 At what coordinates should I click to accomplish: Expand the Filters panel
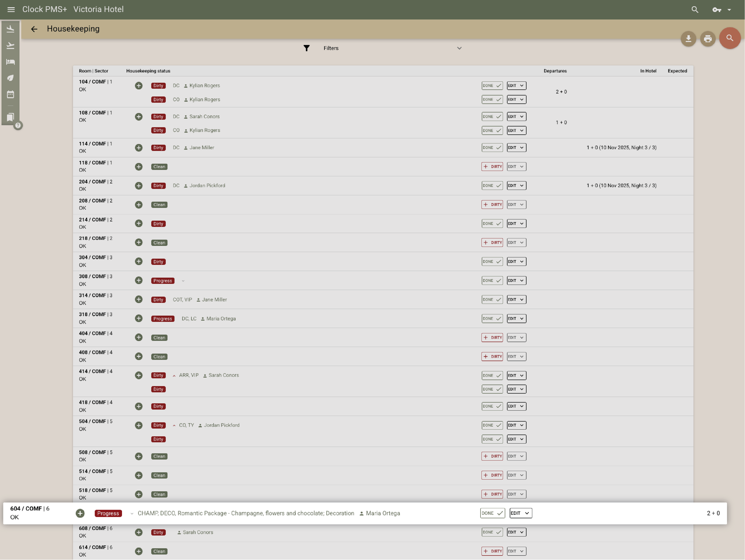coord(459,48)
